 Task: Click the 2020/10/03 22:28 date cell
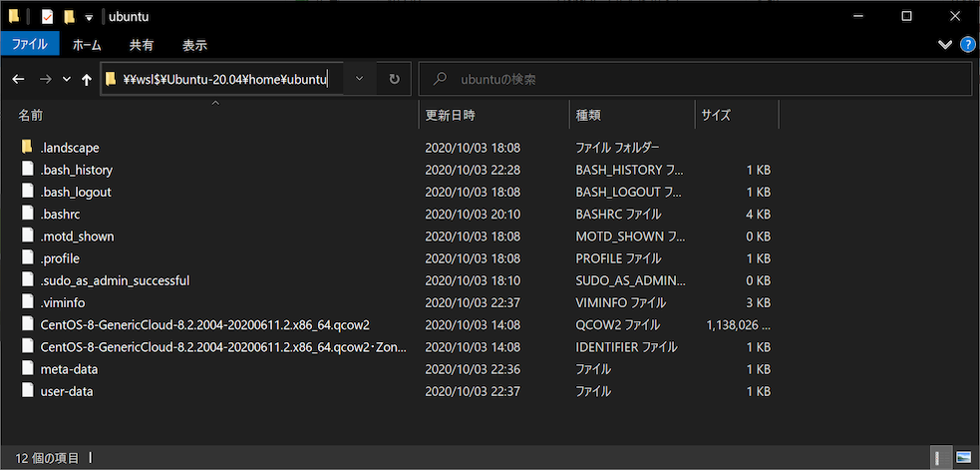(473, 170)
